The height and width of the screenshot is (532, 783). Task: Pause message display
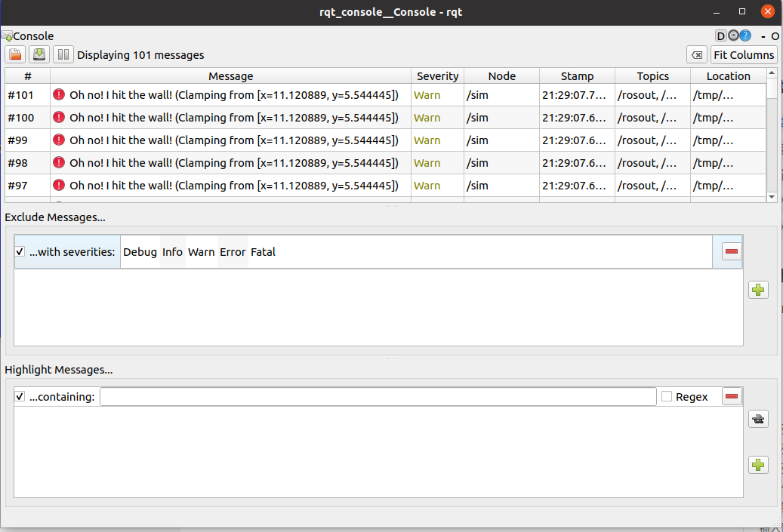63,54
